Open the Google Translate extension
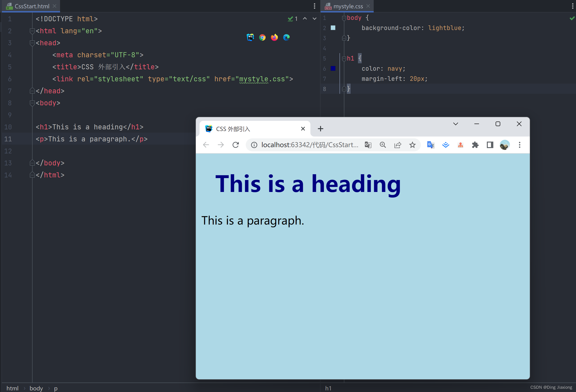576x392 pixels. point(430,145)
